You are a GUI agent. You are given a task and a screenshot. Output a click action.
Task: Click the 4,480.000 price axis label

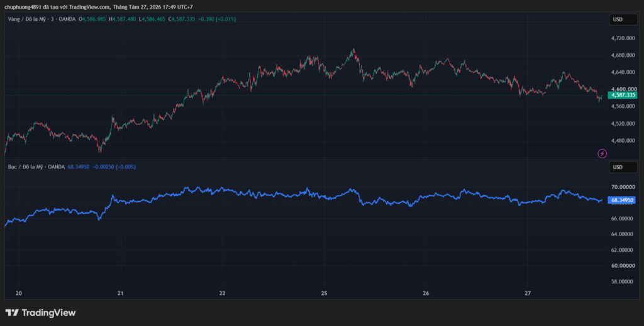click(x=623, y=141)
